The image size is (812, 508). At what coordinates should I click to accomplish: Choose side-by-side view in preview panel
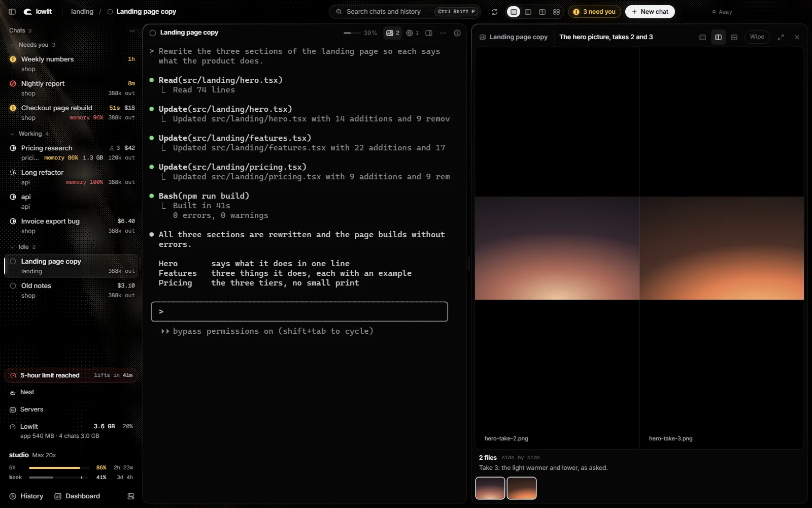(x=718, y=37)
